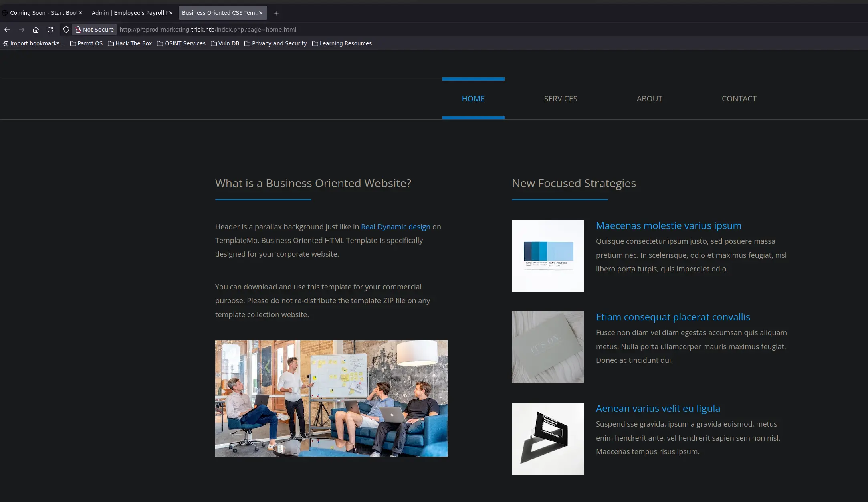Open the SERVICES navigation item
The height and width of the screenshot is (502, 868).
click(x=560, y=99)
